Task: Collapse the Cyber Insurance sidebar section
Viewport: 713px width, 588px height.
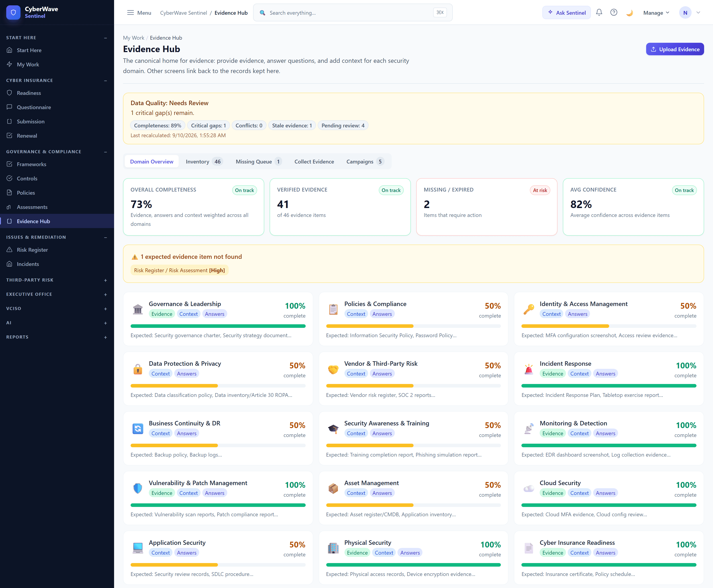Action: point(105,80)
